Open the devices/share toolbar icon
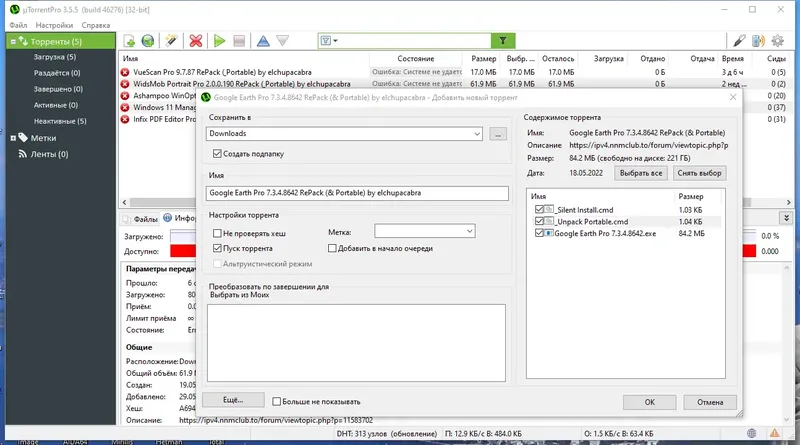The image size is (800, 445). [x=758, y=41]
